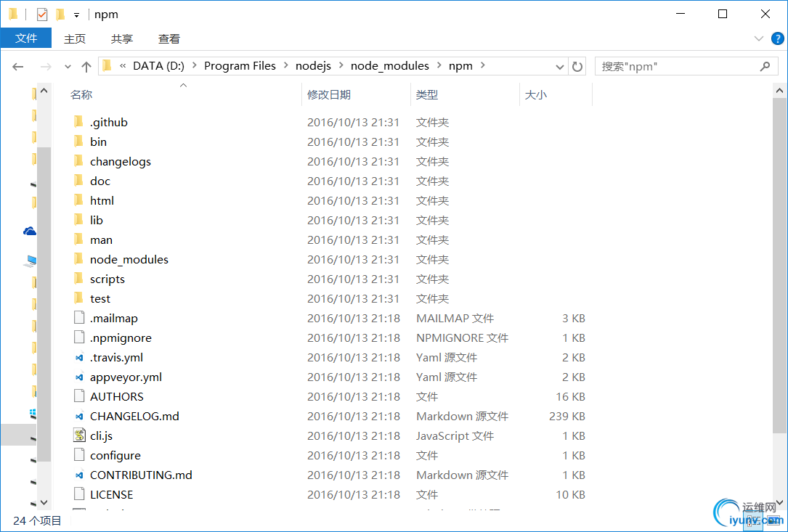Expand the ribbon with the chevron
788x532 pixels.
click(759, 38)
